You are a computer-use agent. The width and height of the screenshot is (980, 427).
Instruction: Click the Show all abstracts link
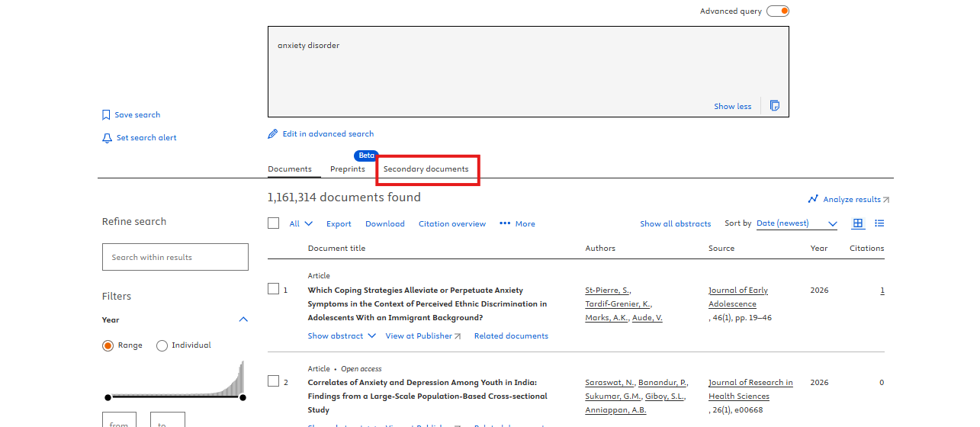[x=675, y=223]
